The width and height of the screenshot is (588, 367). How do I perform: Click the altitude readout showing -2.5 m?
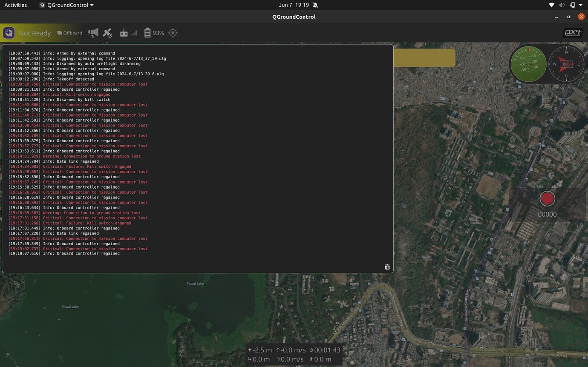click(261, 350)
